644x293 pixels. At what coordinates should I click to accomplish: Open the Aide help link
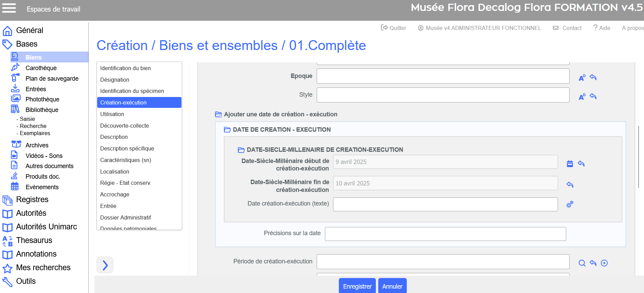pos(602,28)
